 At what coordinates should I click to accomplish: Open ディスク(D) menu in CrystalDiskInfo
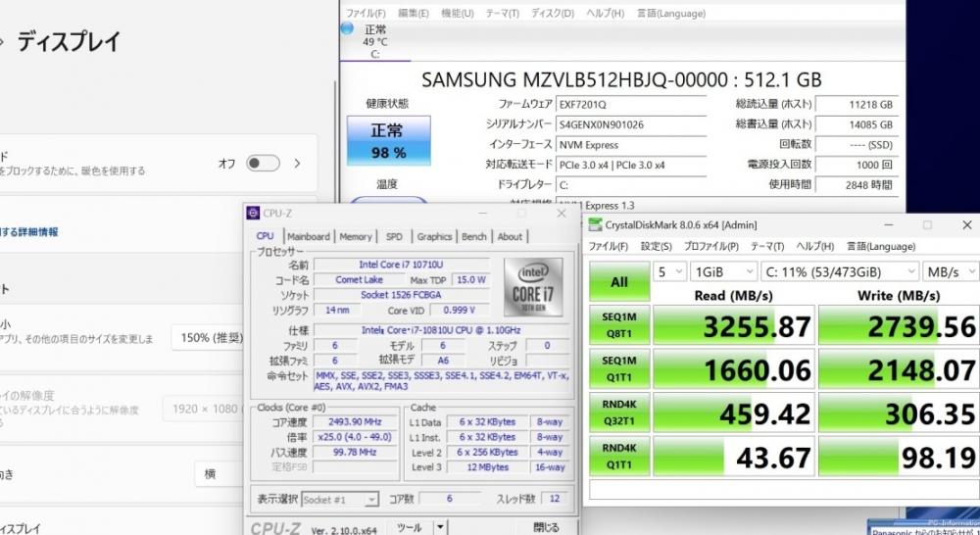pos(553,13)
